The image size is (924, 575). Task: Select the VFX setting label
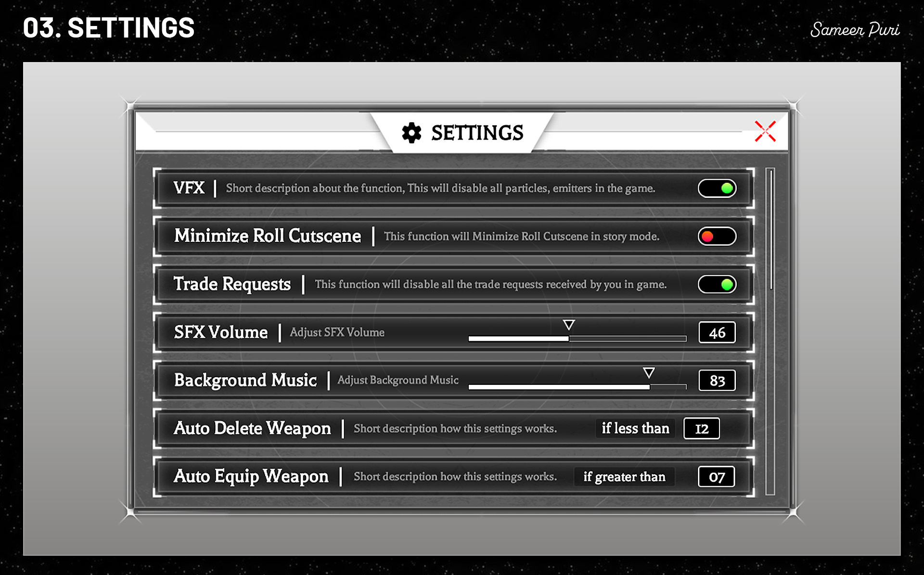(x=189, y=188)
